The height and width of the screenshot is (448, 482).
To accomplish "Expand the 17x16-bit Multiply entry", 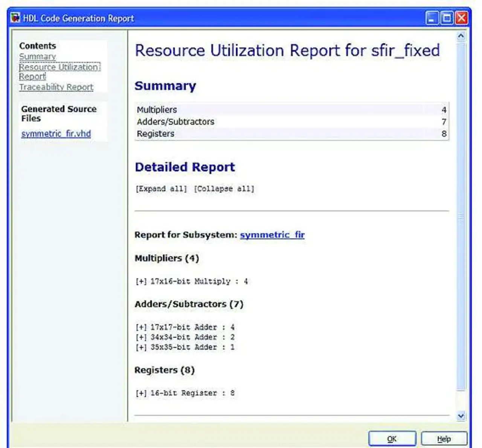I will click(141, 281).
